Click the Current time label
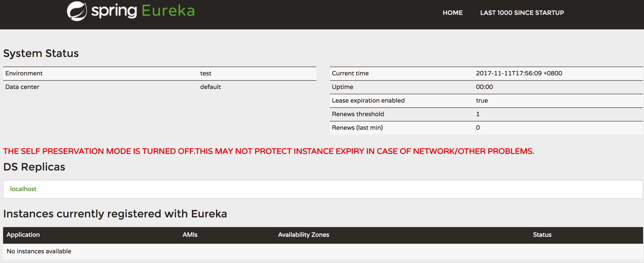This screenshot has width=644, height=263. click(x=350, y=73)
